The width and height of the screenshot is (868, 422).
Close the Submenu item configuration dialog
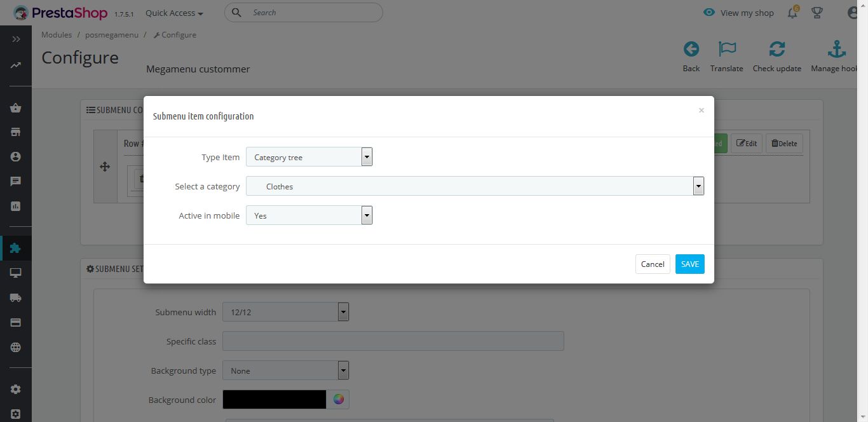coord(701,111)
